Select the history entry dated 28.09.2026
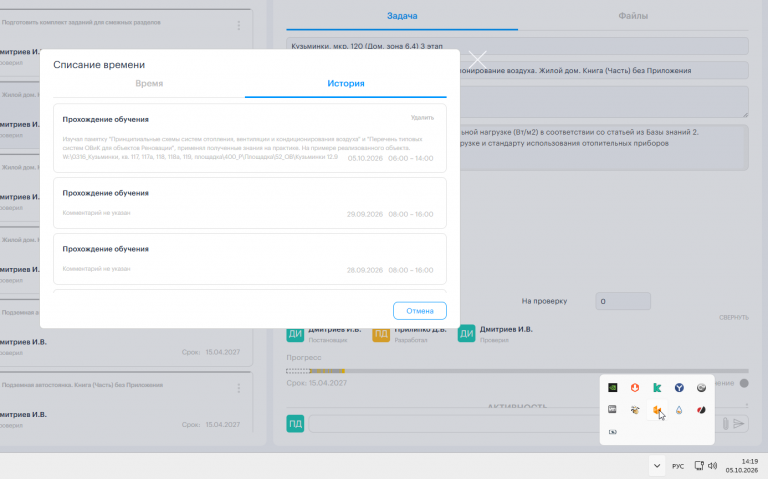This screenshot has width=768, height=479. tap(250, 259)
